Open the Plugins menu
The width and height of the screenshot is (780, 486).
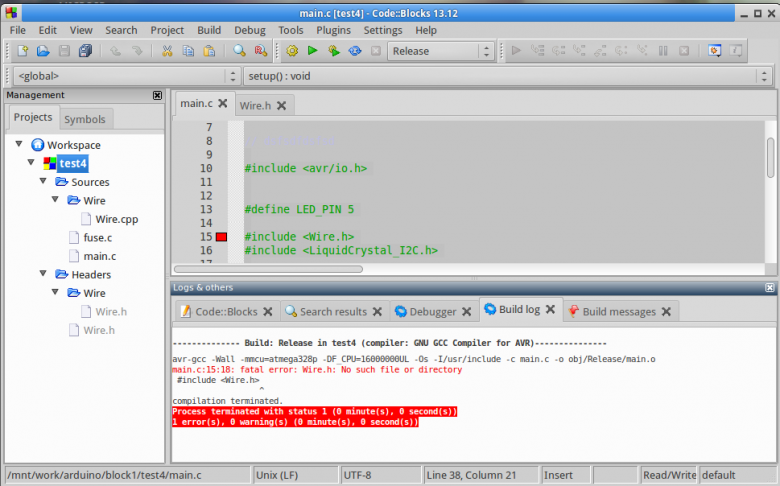333,30
